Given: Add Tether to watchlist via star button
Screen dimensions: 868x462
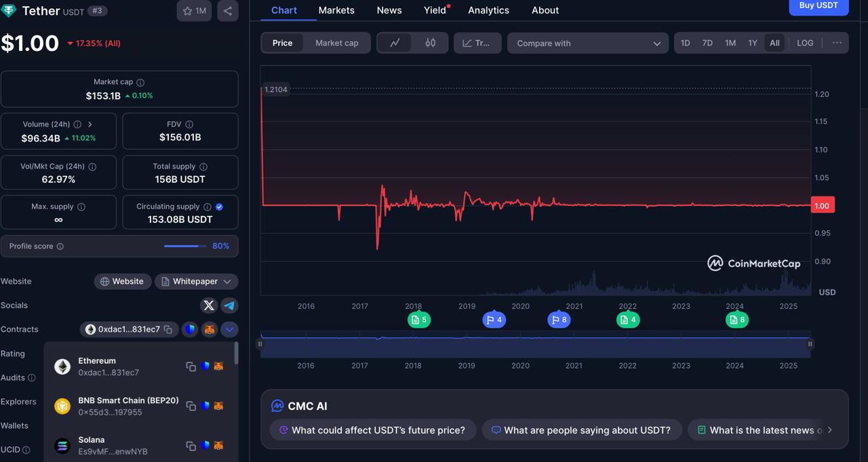Looking at the screenshot, I should pos(195,11).
